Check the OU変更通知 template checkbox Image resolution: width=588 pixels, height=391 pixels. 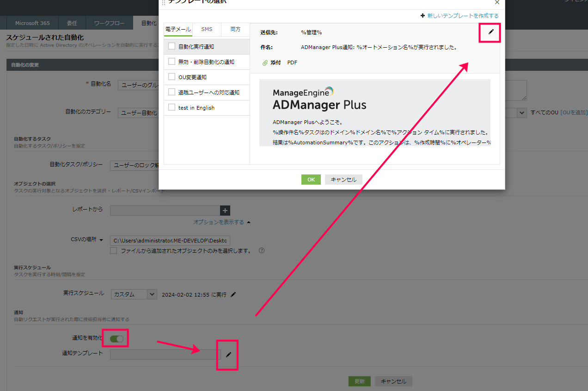(172, 77)
